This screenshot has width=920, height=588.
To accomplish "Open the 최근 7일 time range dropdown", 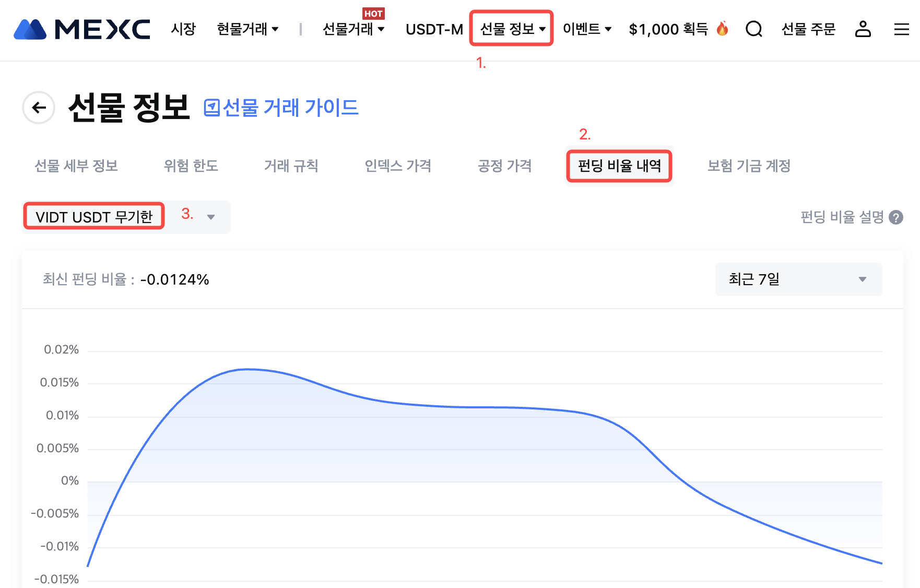I will click(798, 279).
